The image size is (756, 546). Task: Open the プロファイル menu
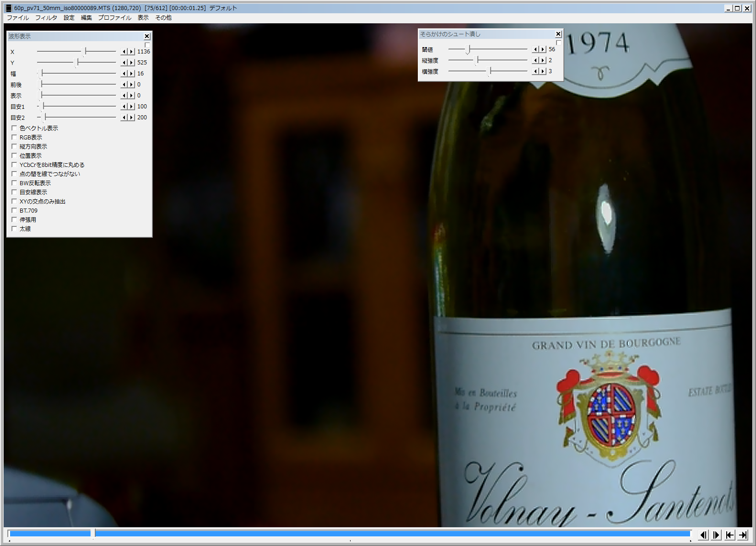click(114, 18)
